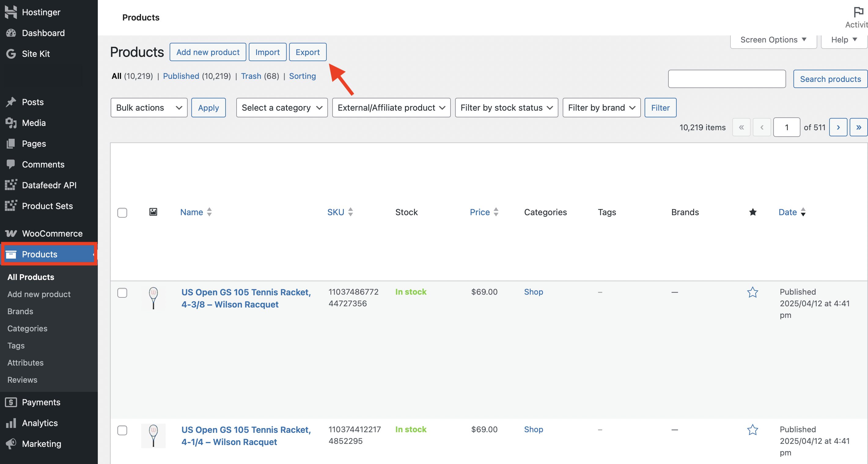The width and height of the screenshot is (868, 464).
Task: Open the Dashboard gauge icon
Action: click(11, 33)
